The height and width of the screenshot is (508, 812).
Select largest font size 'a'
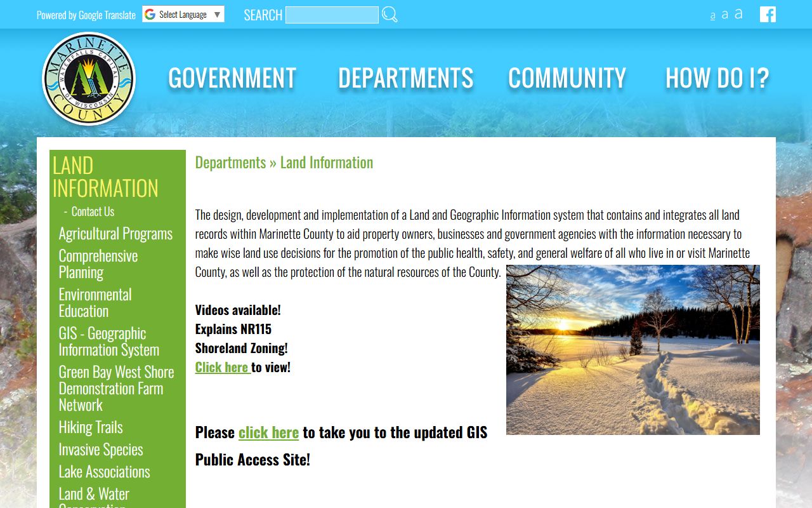[x=738, y=13]
